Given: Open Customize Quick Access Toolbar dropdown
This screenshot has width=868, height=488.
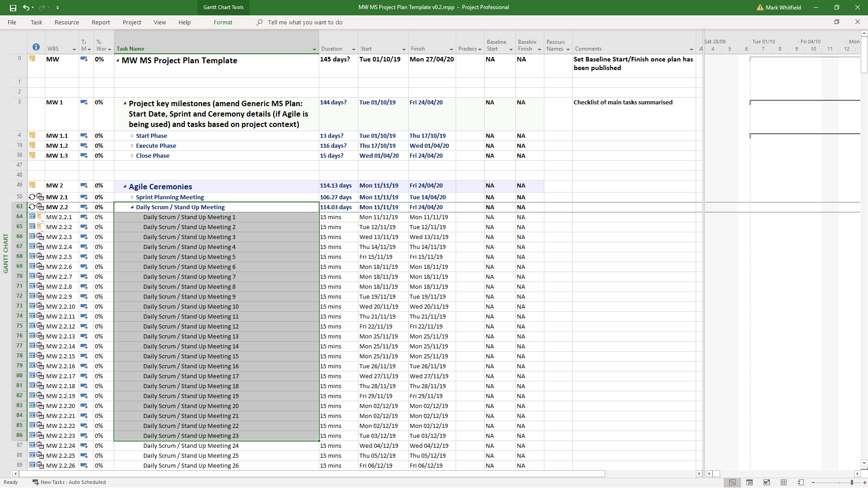Looking at the screenshot, I should 57,8.
